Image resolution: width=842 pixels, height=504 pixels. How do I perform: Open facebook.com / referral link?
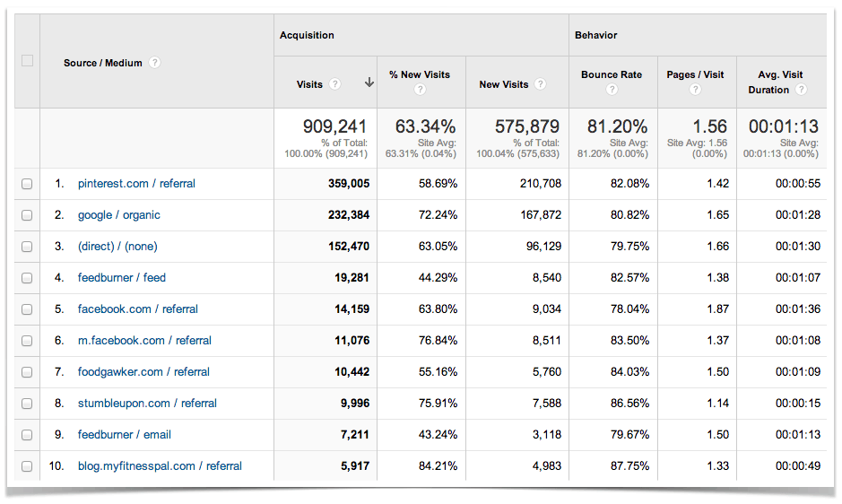point(138,309)
